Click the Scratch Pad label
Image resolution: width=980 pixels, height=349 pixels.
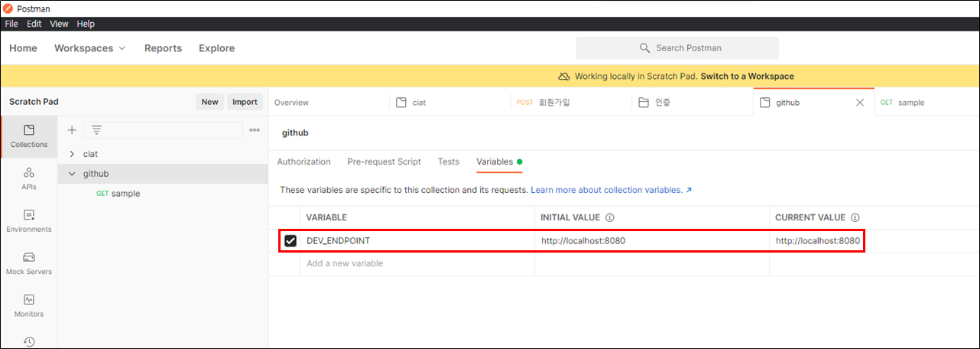coord(34,101)
